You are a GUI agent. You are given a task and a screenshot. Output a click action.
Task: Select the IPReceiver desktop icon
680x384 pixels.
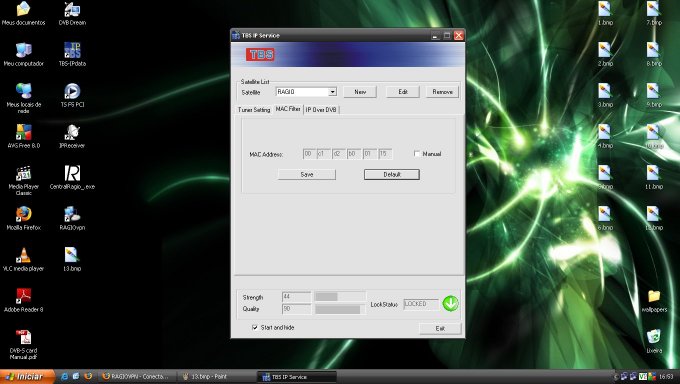point(72,136)
